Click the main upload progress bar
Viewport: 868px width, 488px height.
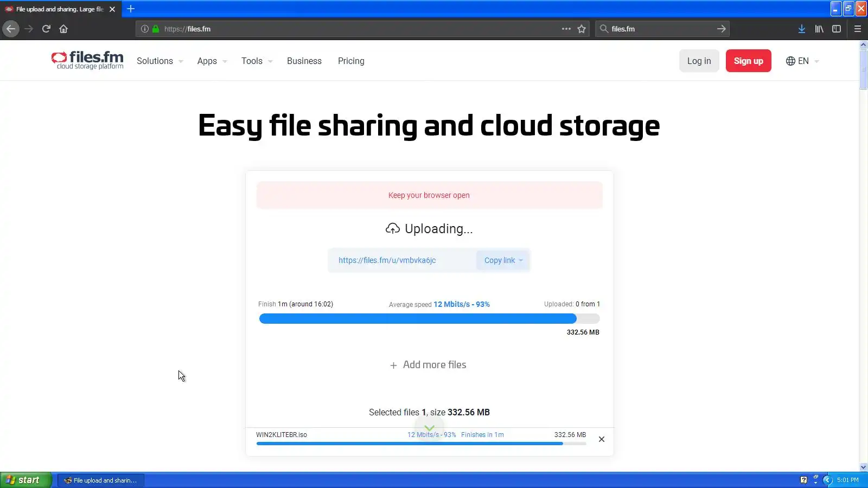[429, 319]
